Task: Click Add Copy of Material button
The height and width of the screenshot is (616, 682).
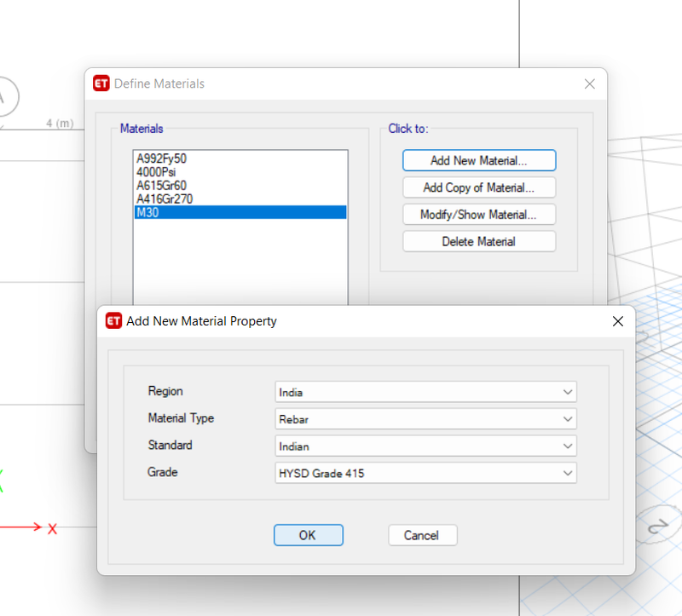Action: pyautogui.click(x=479, y=187)
